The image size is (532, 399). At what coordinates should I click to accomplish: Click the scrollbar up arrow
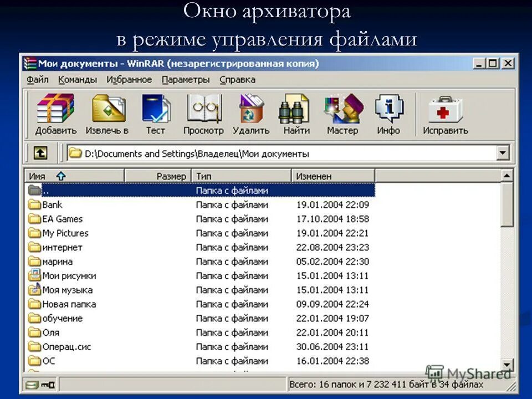click(507, 176)
